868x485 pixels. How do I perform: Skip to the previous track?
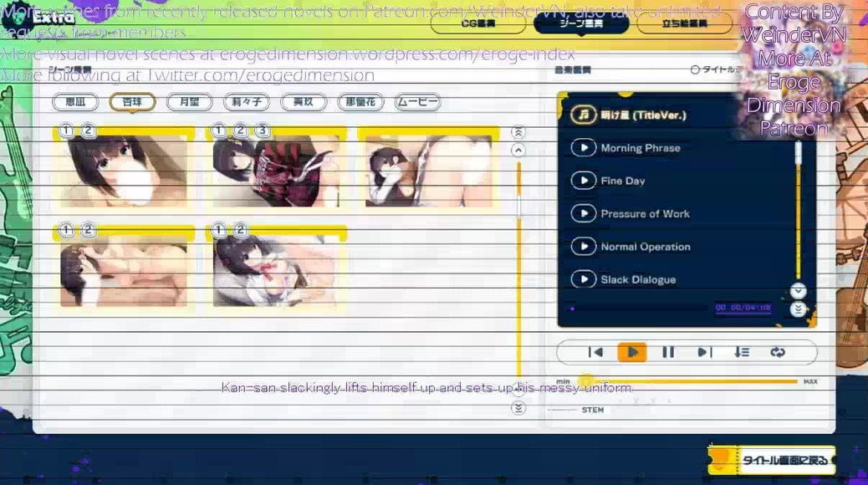595,352
